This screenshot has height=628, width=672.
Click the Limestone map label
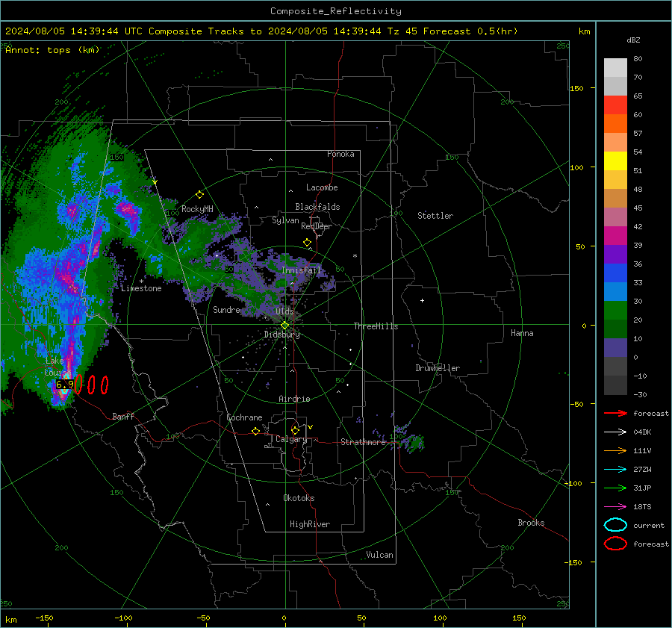pos(141,288)
